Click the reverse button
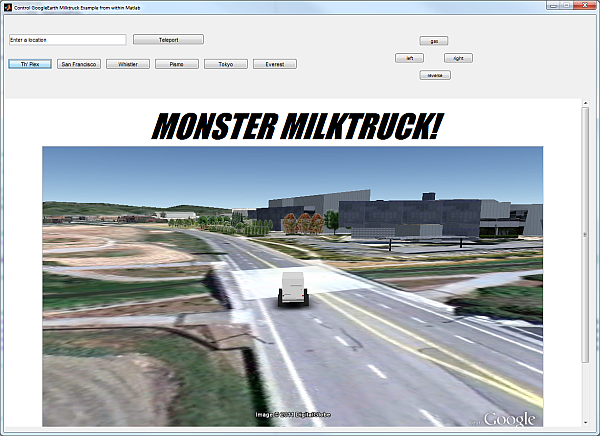 (x=435, y=75)
